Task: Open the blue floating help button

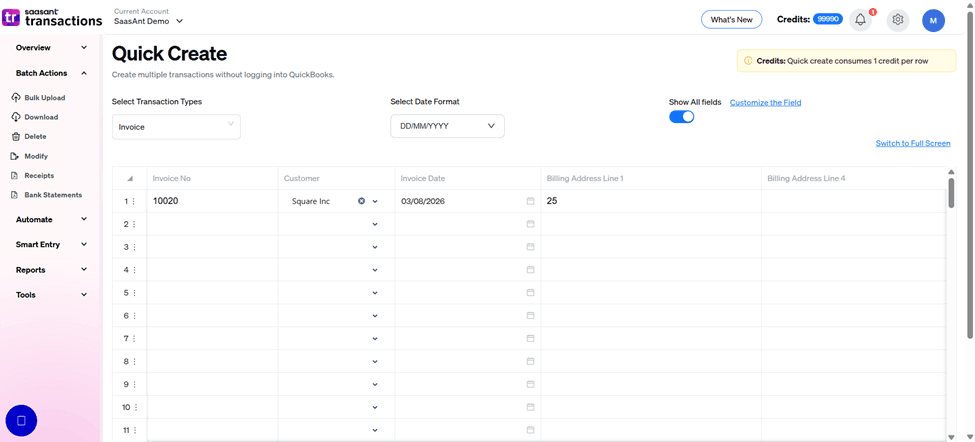Action: point(21,421)
